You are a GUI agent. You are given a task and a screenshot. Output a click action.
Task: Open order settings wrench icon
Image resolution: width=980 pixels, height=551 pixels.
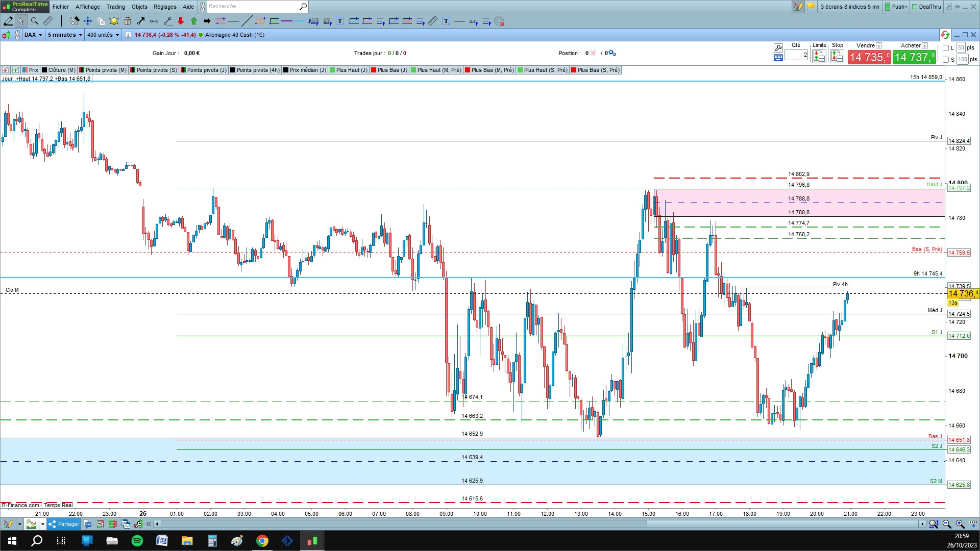pos(778,47)
